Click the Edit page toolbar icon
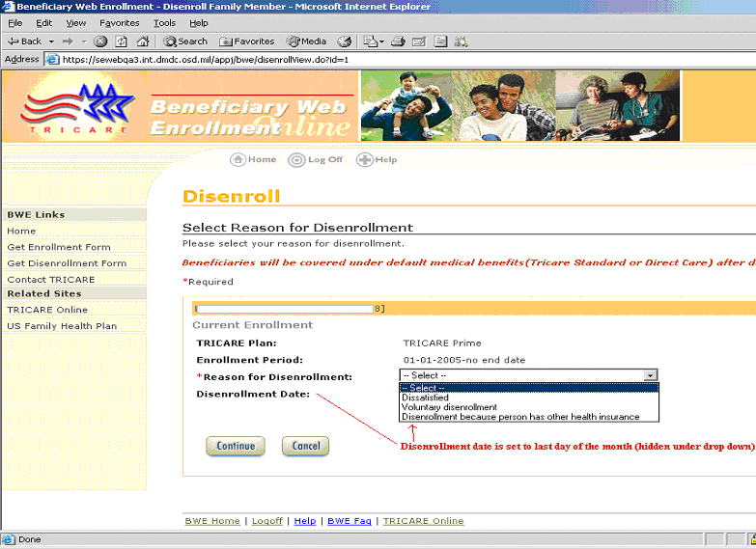The width and height of the screenshot is (756, 549). (419, 41)
